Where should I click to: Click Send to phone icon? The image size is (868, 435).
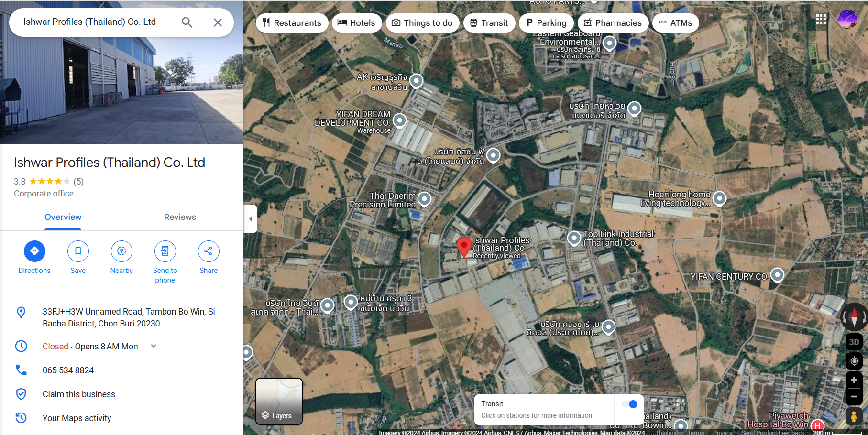[165, 251]
